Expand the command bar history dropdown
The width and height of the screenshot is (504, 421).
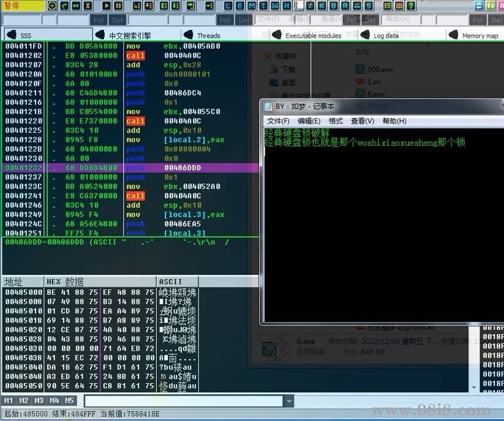(289, 401)
